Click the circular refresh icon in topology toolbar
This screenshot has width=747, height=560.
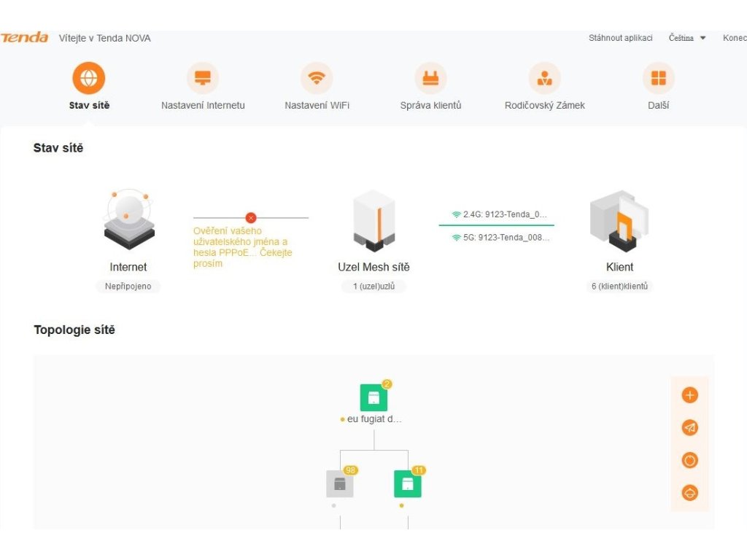pos(690,461)
